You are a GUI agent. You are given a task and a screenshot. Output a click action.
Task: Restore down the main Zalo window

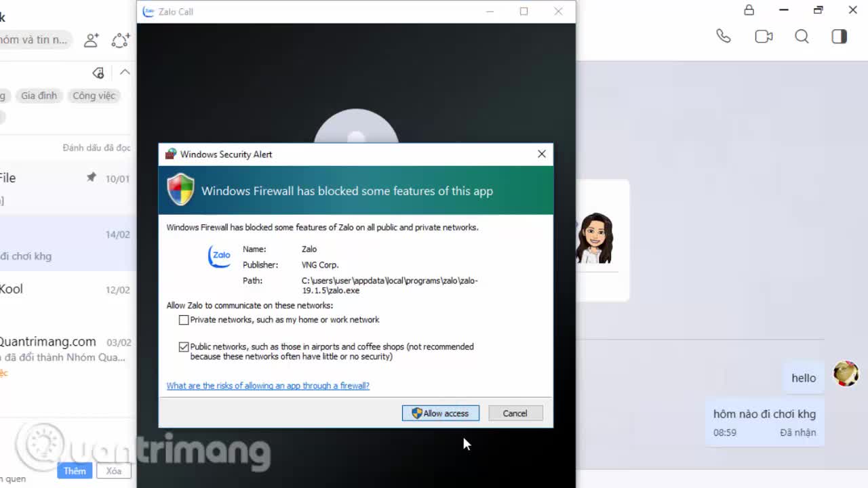pos(818,10)
